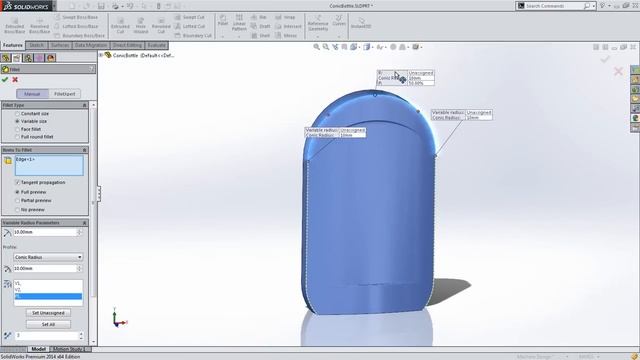640x360 pixels.
Task: Collapse the Items To Fillet section
Action: click(x=84, y=150)
